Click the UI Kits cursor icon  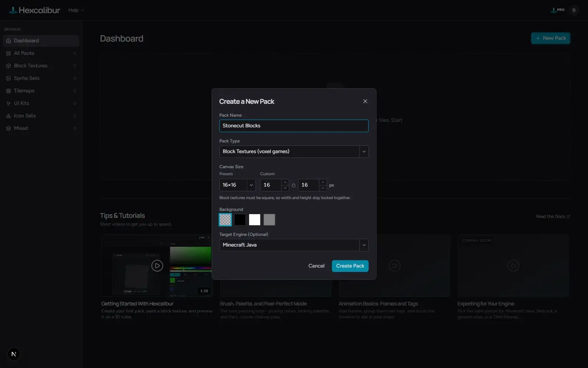pos(8,103)
